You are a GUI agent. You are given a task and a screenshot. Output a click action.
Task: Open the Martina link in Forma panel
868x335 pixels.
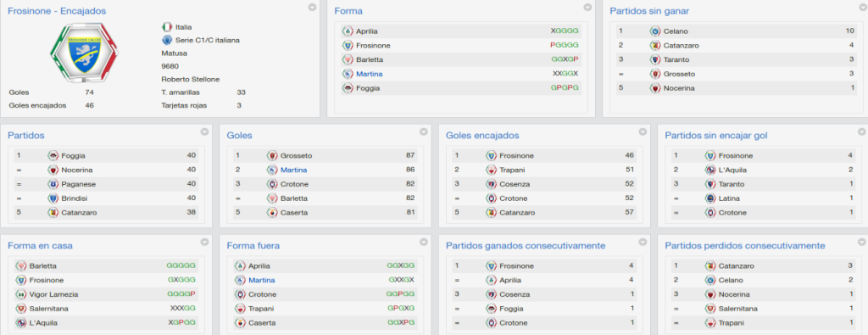click(x=370, y=74)
